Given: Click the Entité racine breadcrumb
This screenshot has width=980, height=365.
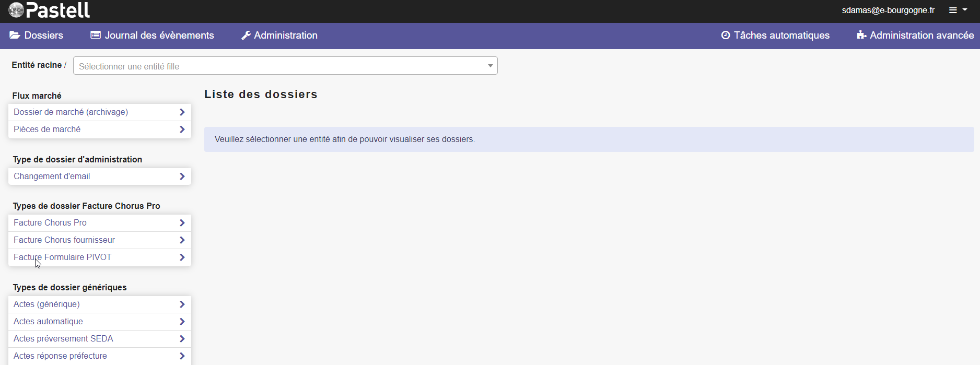Looking at the screenshot, I should click(37, 65).
